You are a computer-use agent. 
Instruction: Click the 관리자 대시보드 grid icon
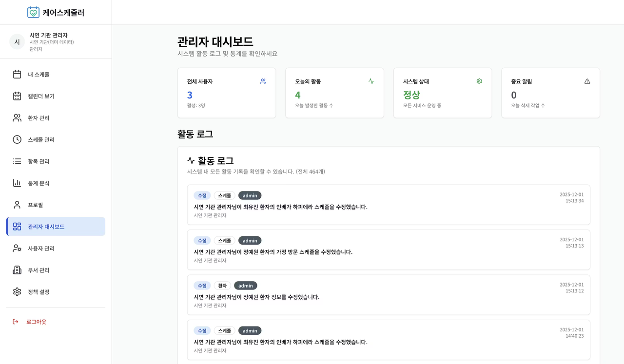click(x=17, y=226)
